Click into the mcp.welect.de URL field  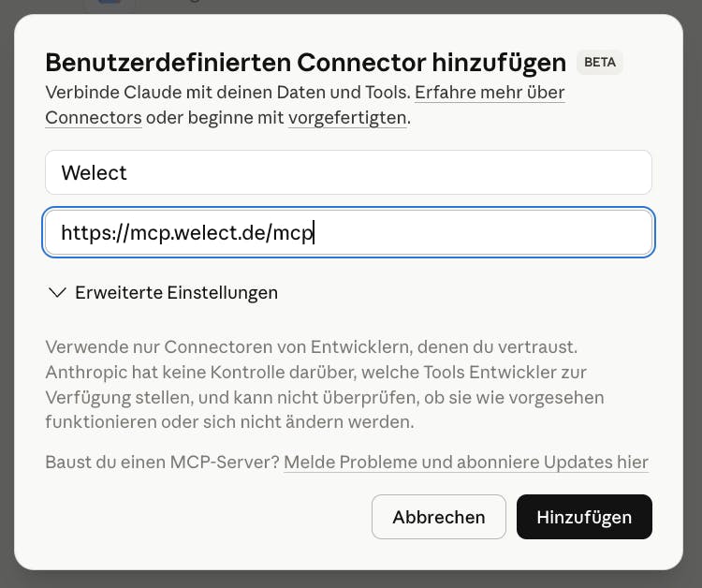[348, 232]
